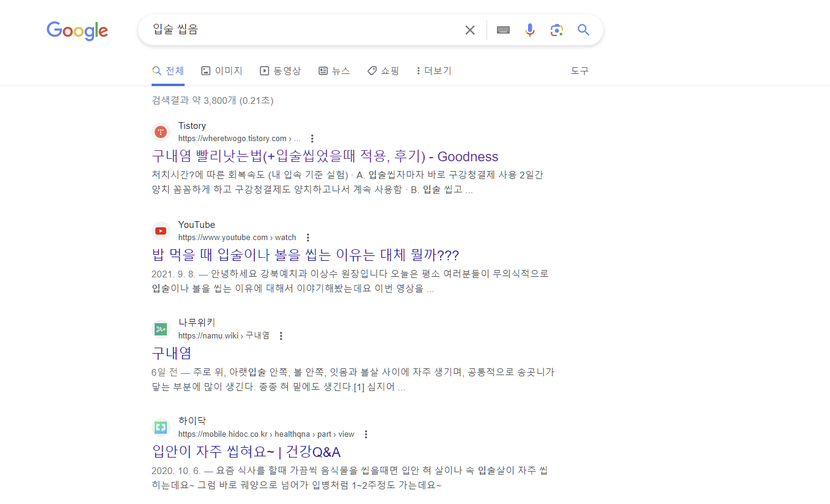830x504 pixels.
Task: Click the 나무위키 site name
Action: click(x=197, y=323)
